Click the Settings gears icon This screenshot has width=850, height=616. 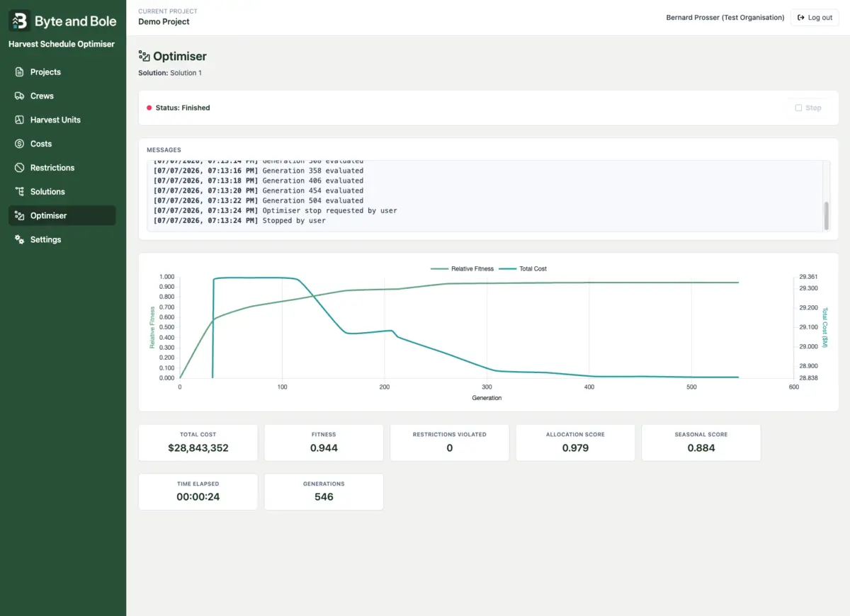coord(19,240)
